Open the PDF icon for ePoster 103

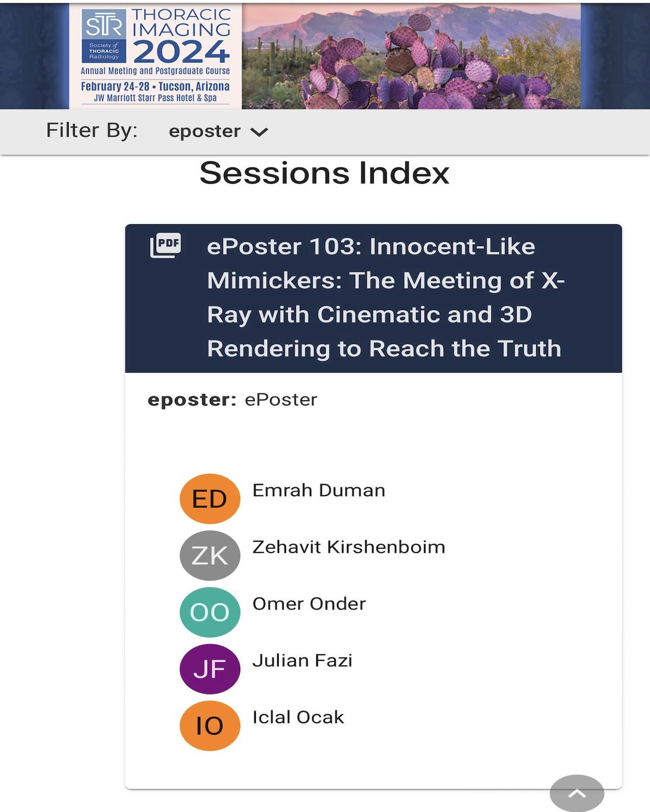tap(165, 246)
